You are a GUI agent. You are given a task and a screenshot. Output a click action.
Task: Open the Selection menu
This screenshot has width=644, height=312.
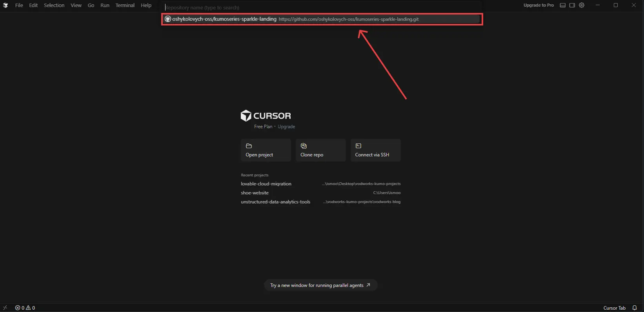(x=54, y=5)
